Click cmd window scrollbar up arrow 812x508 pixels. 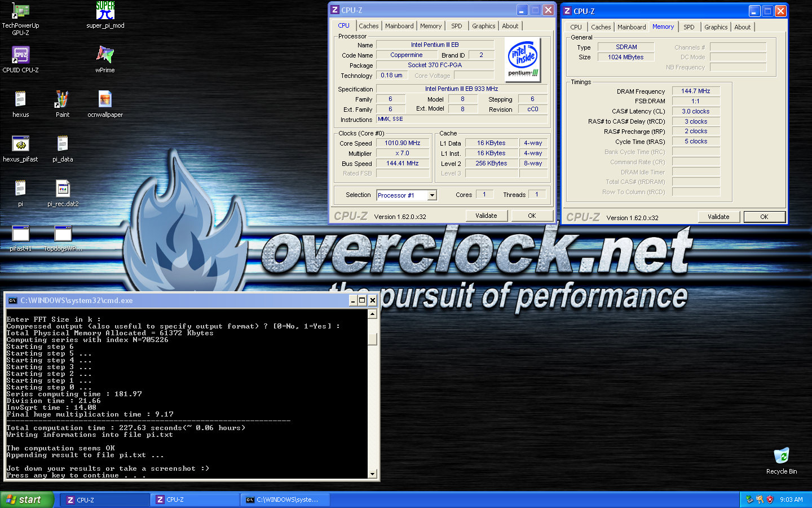click(372, 314)
